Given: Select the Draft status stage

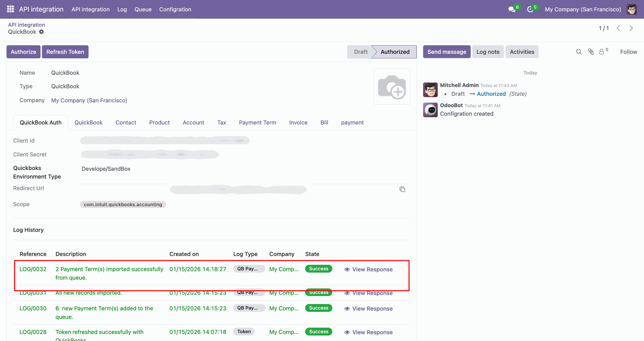Looking at the screenshot, I should [x=361, y=52].
